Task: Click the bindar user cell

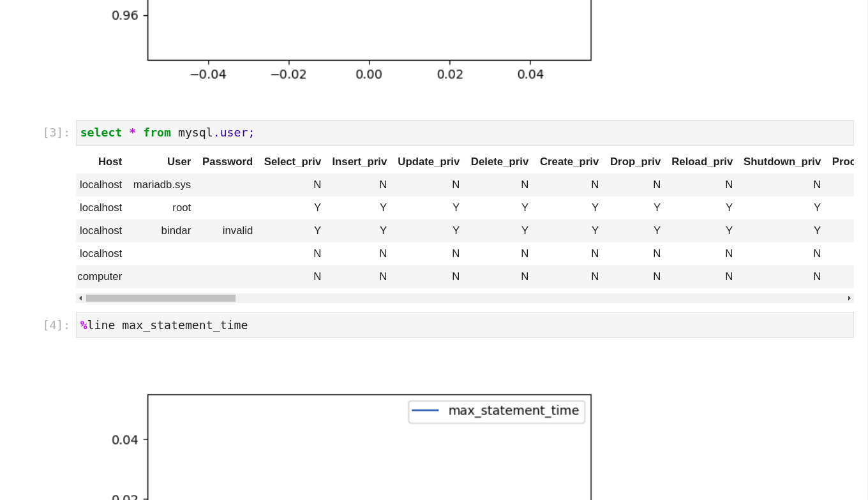Action: (176, 231)
